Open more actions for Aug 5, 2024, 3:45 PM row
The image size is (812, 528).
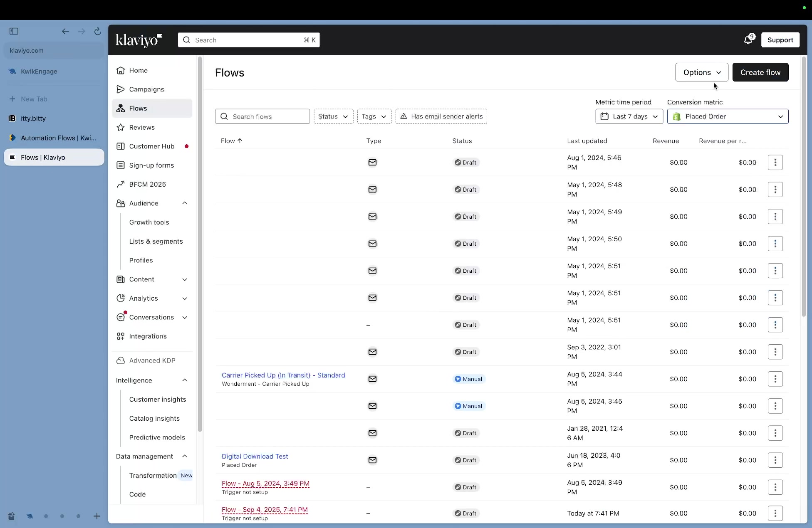(x=775, y=406)
